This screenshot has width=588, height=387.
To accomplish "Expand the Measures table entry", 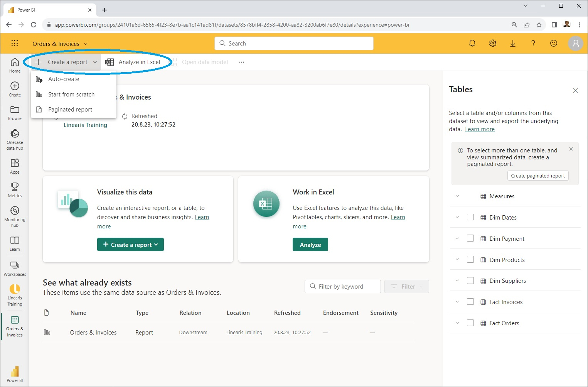I will (x=457, y=196).
